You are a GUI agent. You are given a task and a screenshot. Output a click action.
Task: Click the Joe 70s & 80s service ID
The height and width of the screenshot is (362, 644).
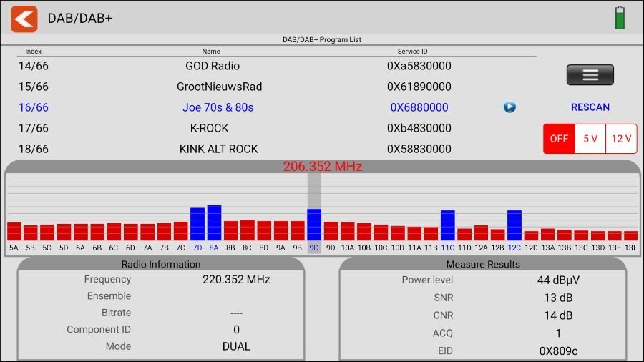(419, 107)
